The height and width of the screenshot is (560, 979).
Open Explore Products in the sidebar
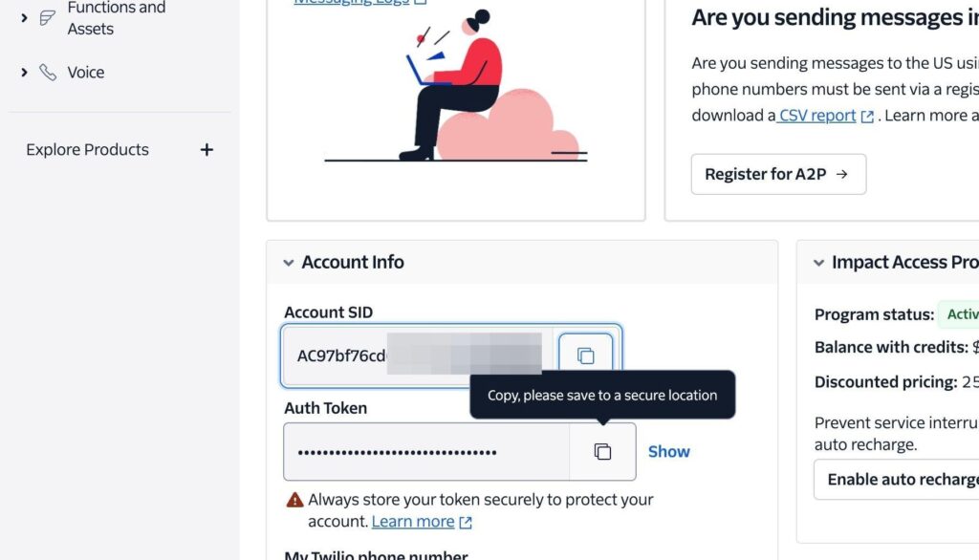coord(87,150)
